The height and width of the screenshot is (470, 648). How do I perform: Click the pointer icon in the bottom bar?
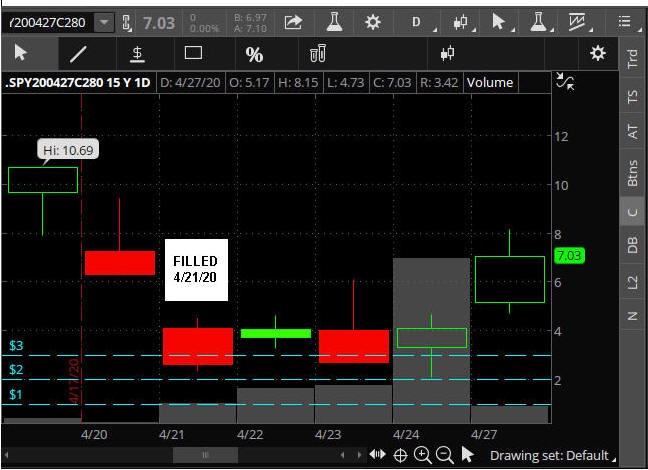[467, 455]
